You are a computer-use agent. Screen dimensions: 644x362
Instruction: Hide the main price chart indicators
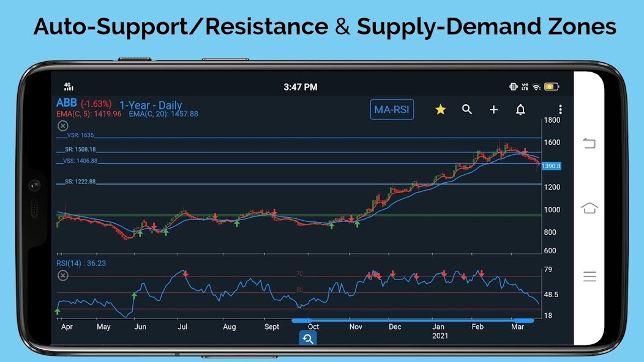click(x=63, y=125)
